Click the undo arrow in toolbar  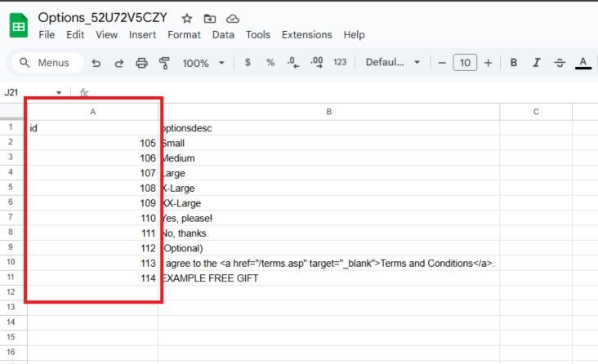pos(96,63)
